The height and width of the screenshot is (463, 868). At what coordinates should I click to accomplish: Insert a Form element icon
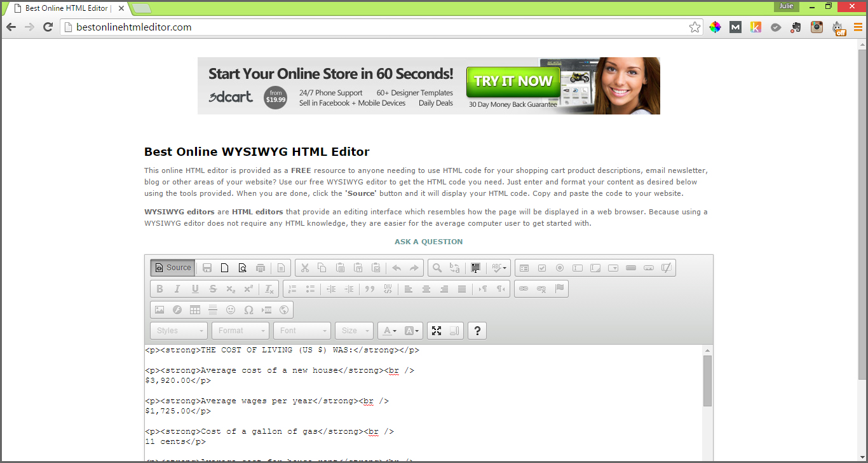tap(524, 268)
